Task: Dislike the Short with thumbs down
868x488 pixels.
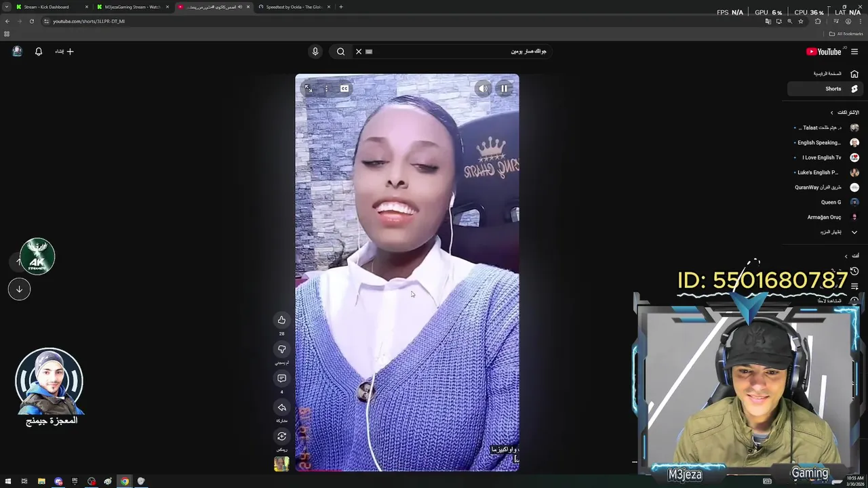Action: [x=281, y=349]
